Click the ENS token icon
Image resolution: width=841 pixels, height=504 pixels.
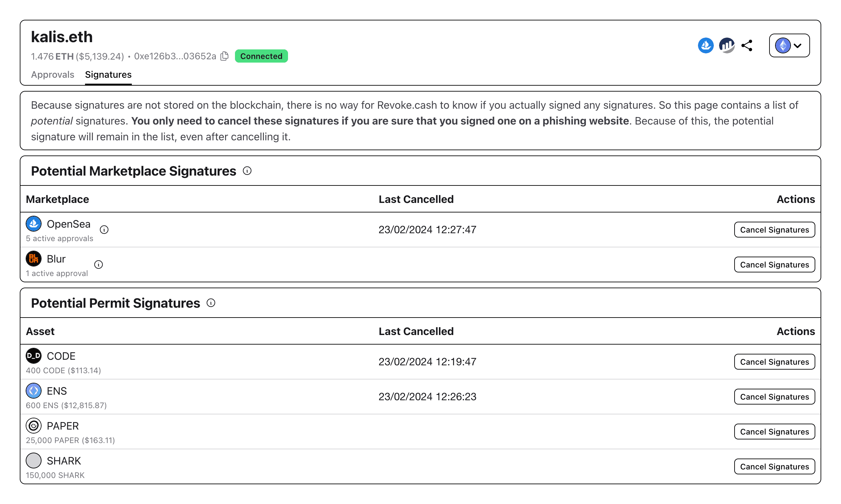coord(33,391)
